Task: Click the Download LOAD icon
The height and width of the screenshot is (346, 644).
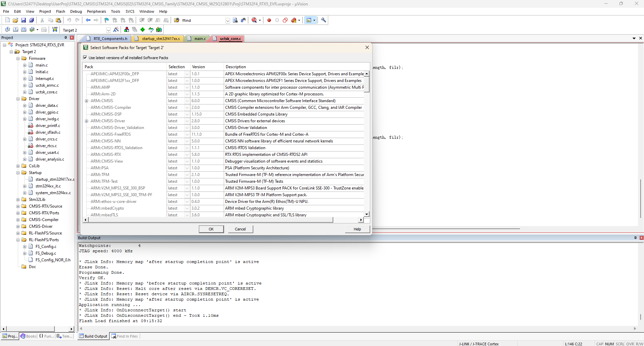Action: 55,30
